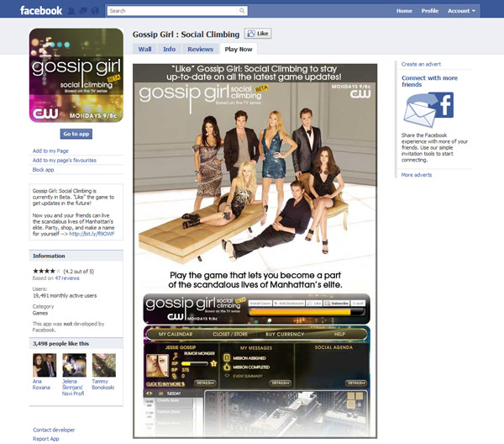Open notifications globe icon in header
The width and height of the screenshot is (504, 444).
[95, 11]
